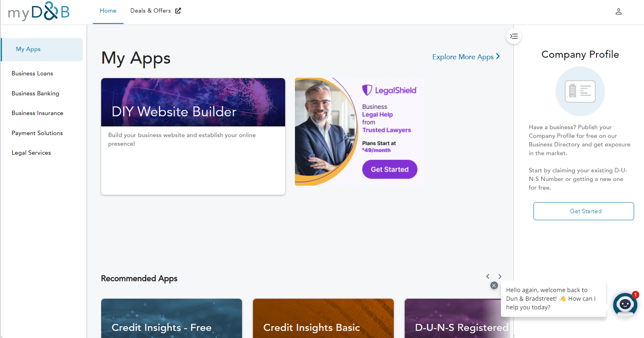Collapse the Company Profile side panel

(514, 37)
